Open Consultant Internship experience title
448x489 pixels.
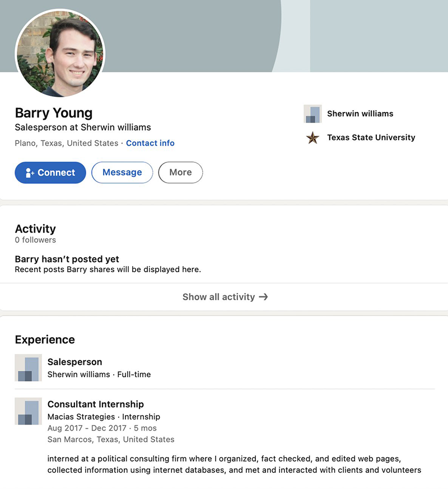point(96,404)
